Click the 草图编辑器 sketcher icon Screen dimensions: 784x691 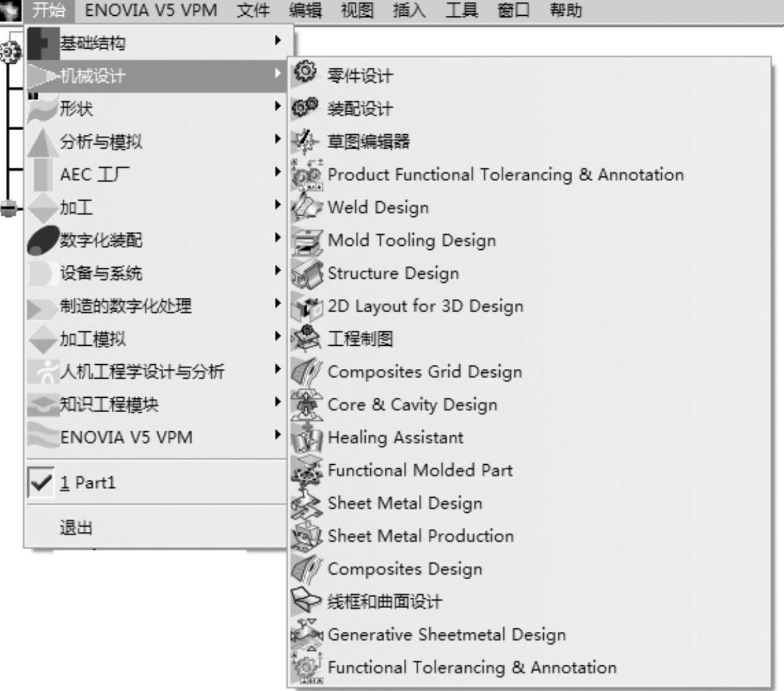(305, 141)
